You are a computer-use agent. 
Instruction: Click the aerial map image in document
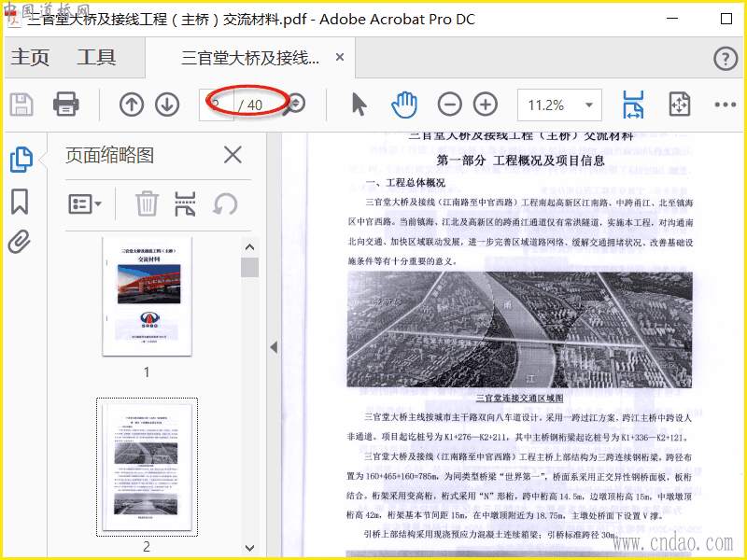pos(520,329)
